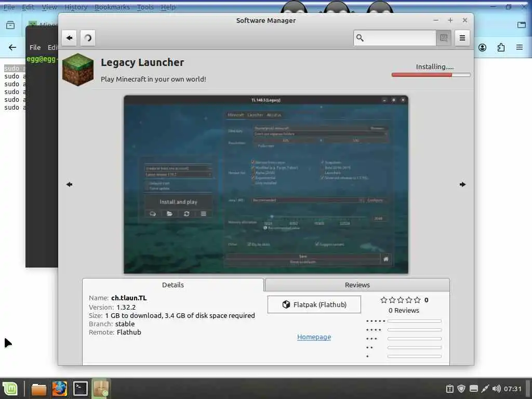The image size is (532, 399).
Task: Open Firefox Tools menu
Action: [x=145, y=7]
